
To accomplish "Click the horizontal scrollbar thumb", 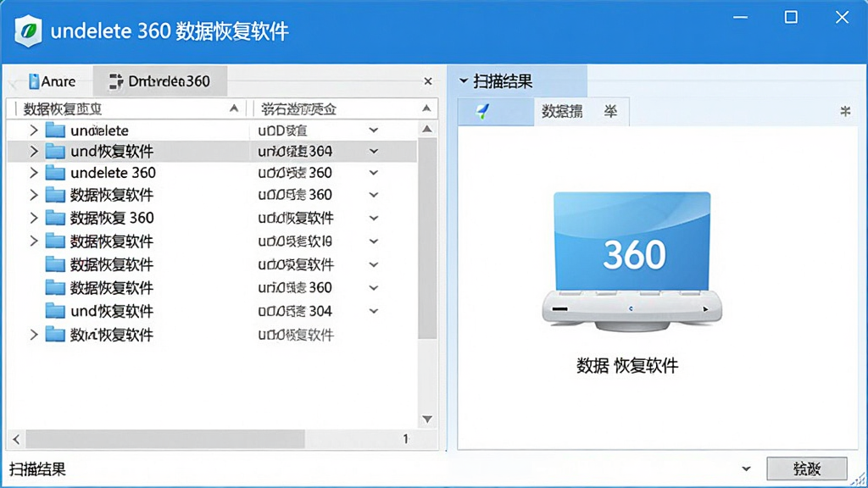I will click(x=165, y=440).
